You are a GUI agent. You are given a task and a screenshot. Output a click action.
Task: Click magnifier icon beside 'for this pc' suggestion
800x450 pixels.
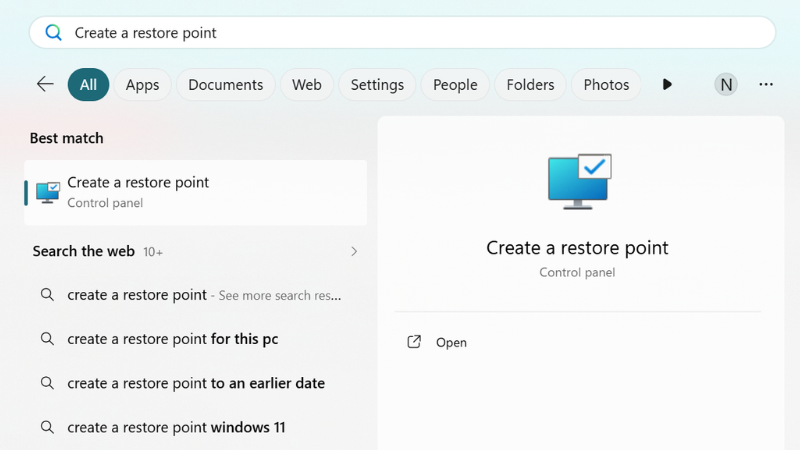pos(47,339)
